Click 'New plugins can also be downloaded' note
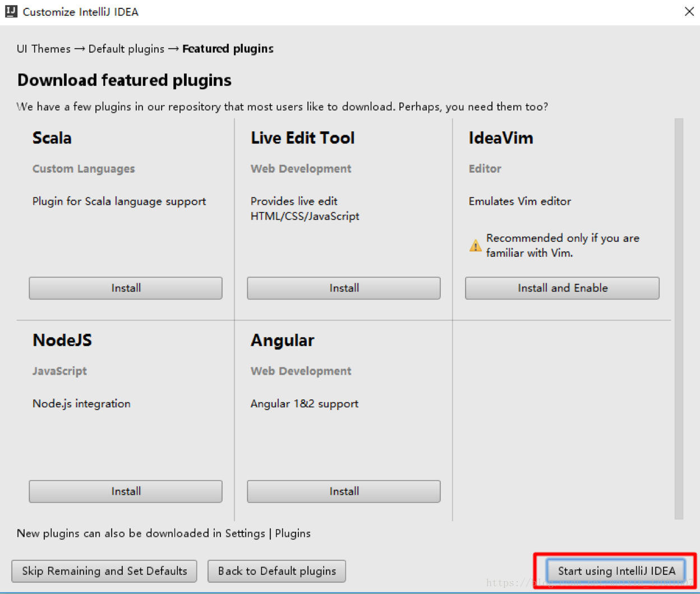700x594 pixels. coord(164,533)
